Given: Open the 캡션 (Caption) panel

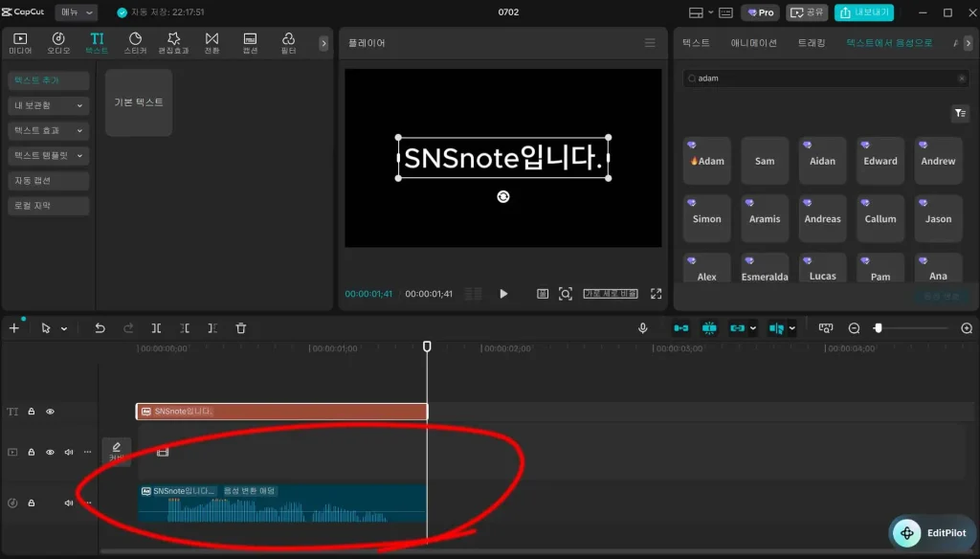Looking at the screenshot, I should click(x=250, y=43).
